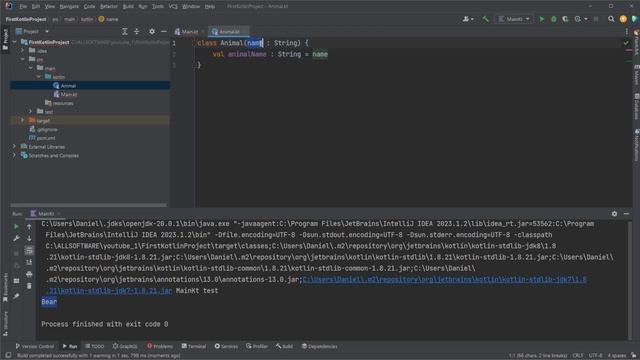Image resolution: width=640 pixels, height=360 pixels.
Task: Hide the Project panel with minus icon
Action: click(164, 31)
